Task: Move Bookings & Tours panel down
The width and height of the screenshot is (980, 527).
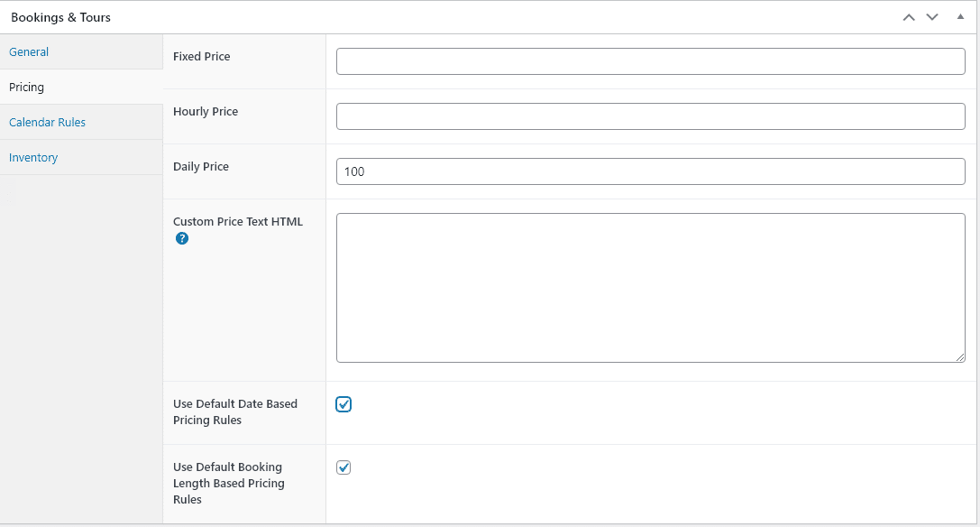Action: pyautogui.click(x=932, y=17)
